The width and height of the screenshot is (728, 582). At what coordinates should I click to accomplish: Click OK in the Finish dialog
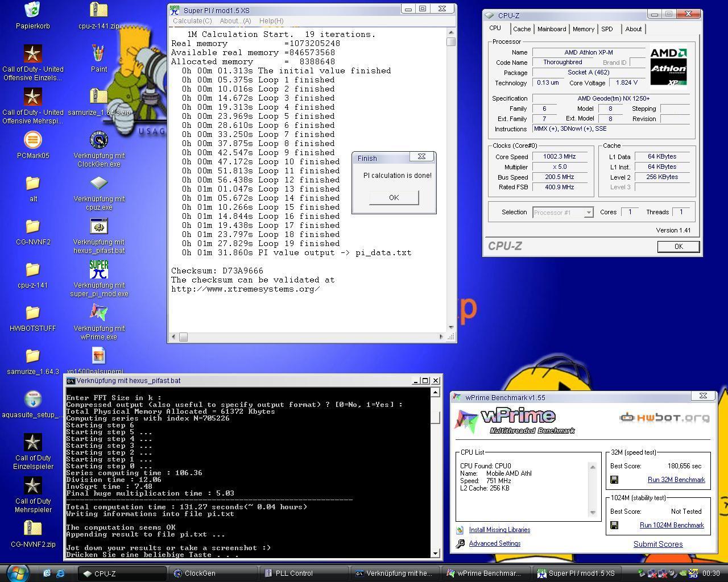pos(394,197)
